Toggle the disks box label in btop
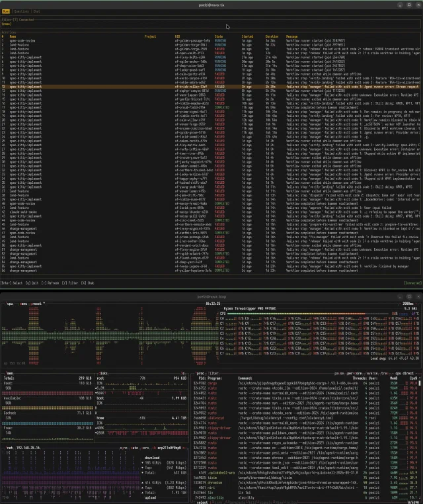 tap(103, 374)
